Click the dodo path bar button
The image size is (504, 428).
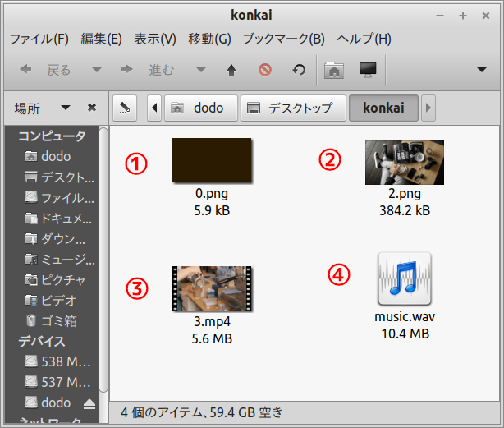[x=200, y=108]
